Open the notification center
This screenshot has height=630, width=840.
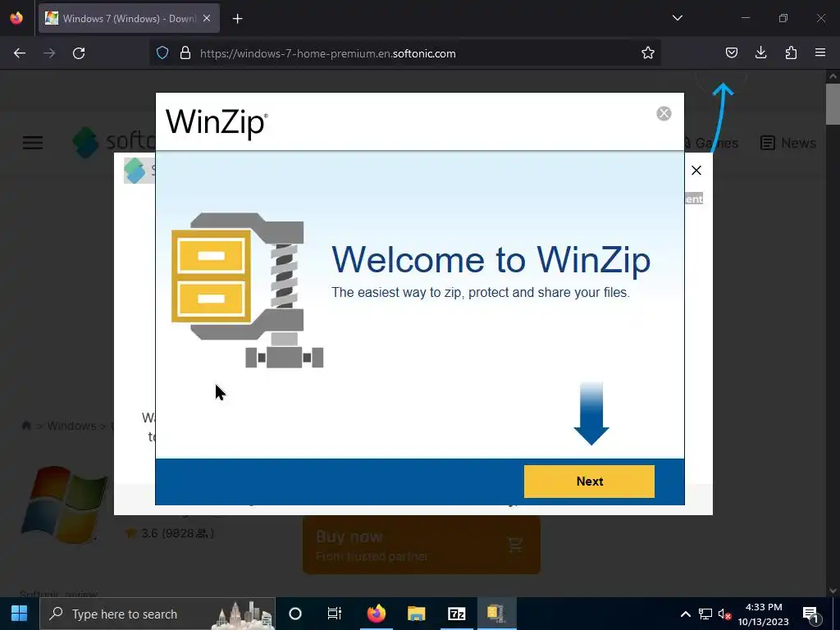click(x=811, y=614)
